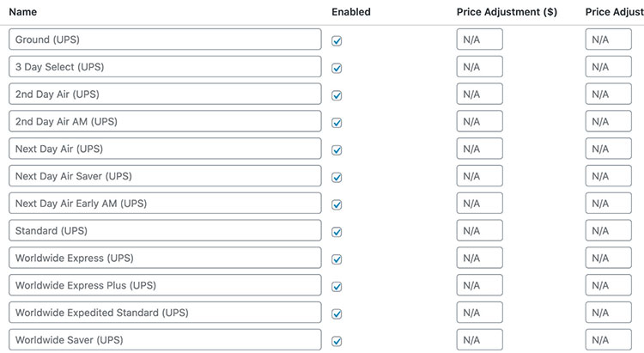Click dollar price adjustment for Worldwide Express (UPS)
This screenshot has width=644, height=353.
tap(479, 259)
